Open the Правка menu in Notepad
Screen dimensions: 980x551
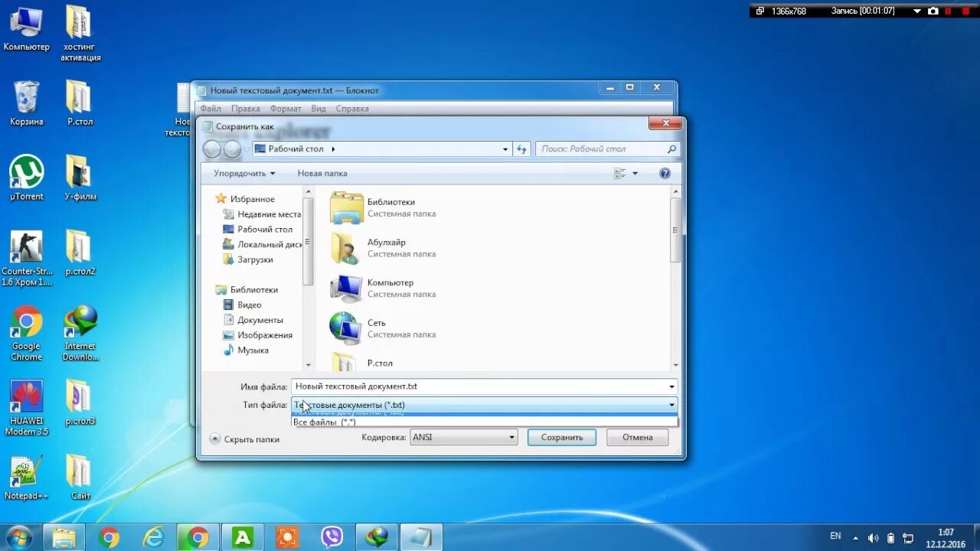246,109
